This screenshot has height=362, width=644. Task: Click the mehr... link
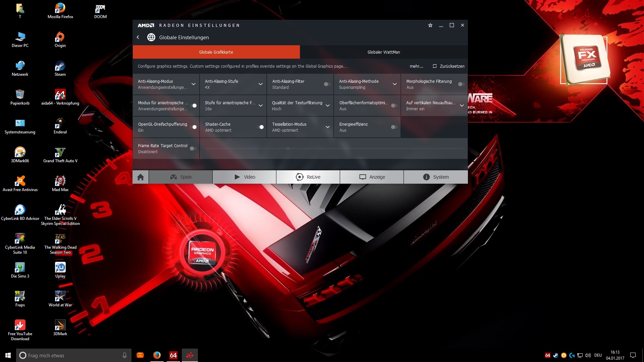tap(416, 66)
